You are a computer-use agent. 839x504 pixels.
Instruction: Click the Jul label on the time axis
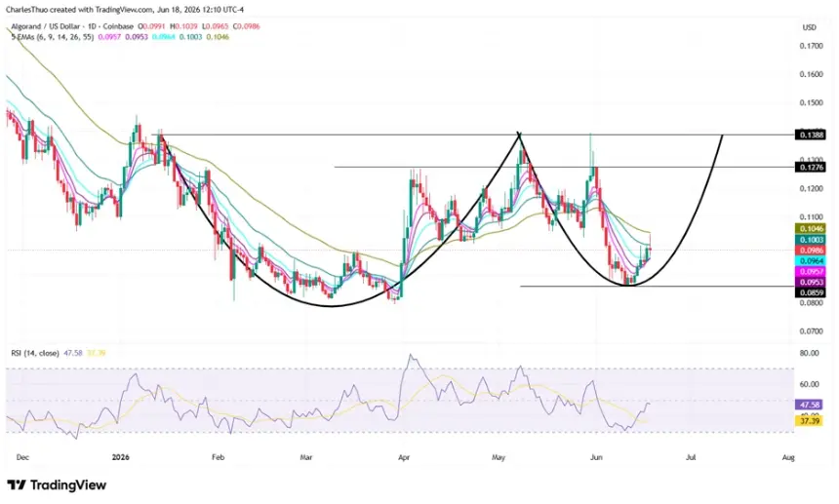coord(691,457)
